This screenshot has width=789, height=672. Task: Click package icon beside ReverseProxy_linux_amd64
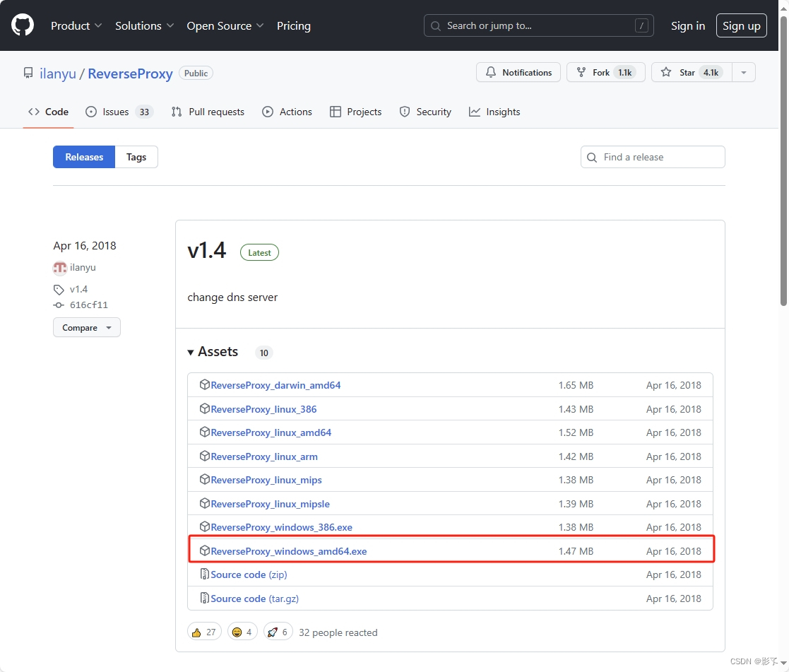[204, 432]
